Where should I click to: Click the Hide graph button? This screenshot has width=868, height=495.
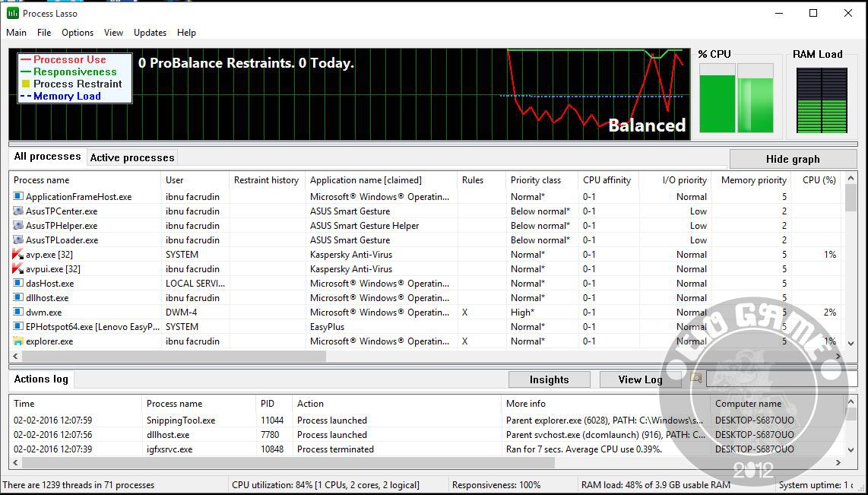tap(793, 159)
